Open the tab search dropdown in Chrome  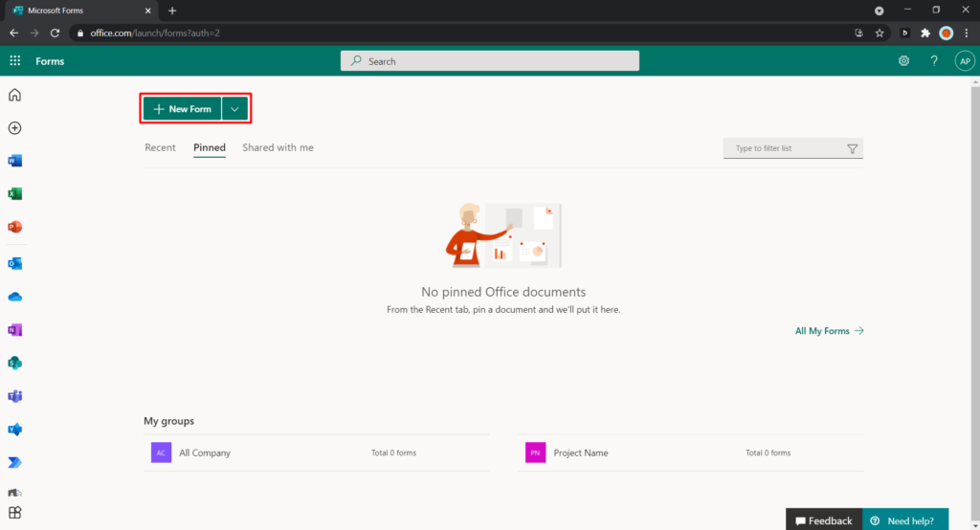[879, 11]
